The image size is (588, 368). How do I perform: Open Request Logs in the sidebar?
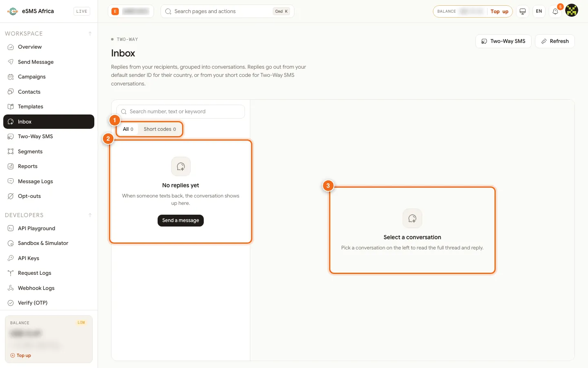click(x=49, y=273)
